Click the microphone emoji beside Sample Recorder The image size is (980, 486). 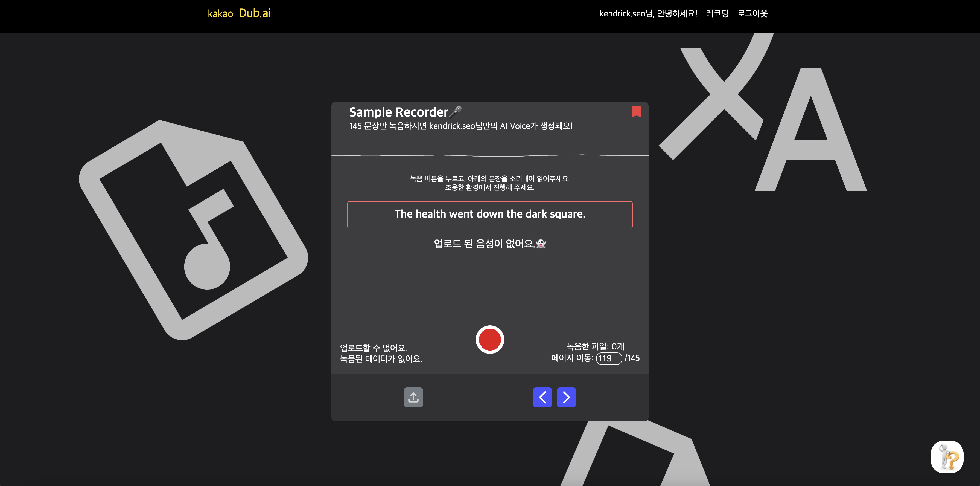tap(456, 112)
